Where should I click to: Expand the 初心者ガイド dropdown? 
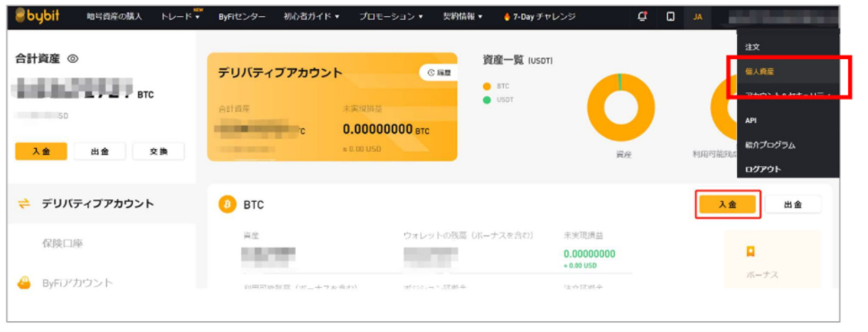pos(311,17)
